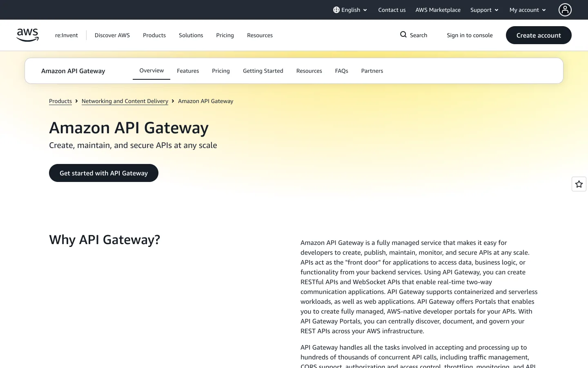Viewport: 588px width, 368px height.
Task: Switch to the FAQs tab
Action: pos(341,71)
